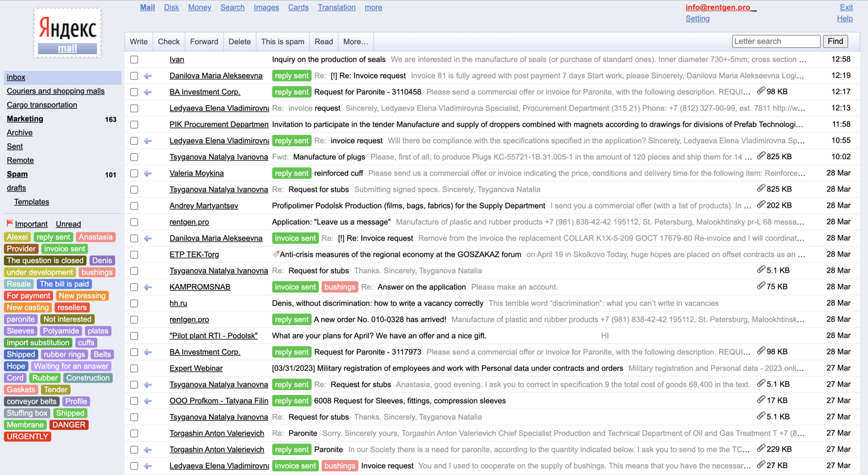Click the Yandex mail logo
868x475 pixels.
[68, 32]
